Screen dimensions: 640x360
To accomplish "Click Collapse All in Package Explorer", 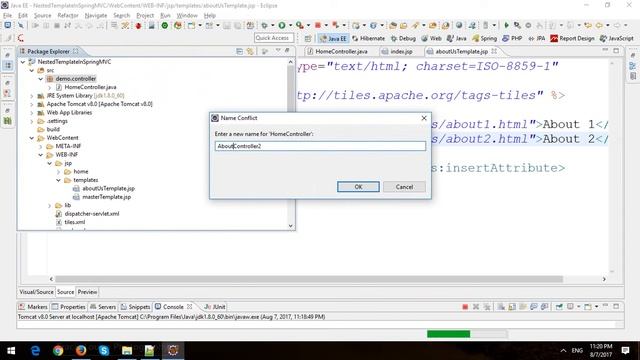I will [240, 51].
